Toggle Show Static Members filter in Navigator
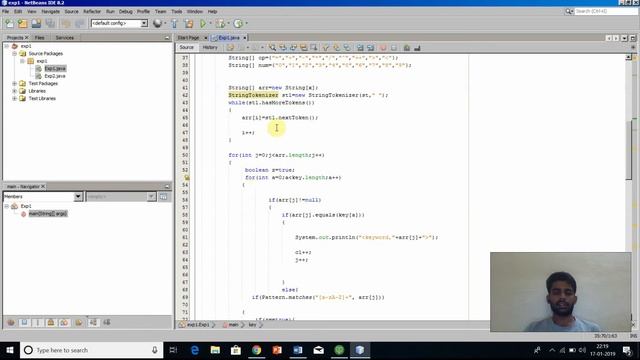 pos(38,322)
